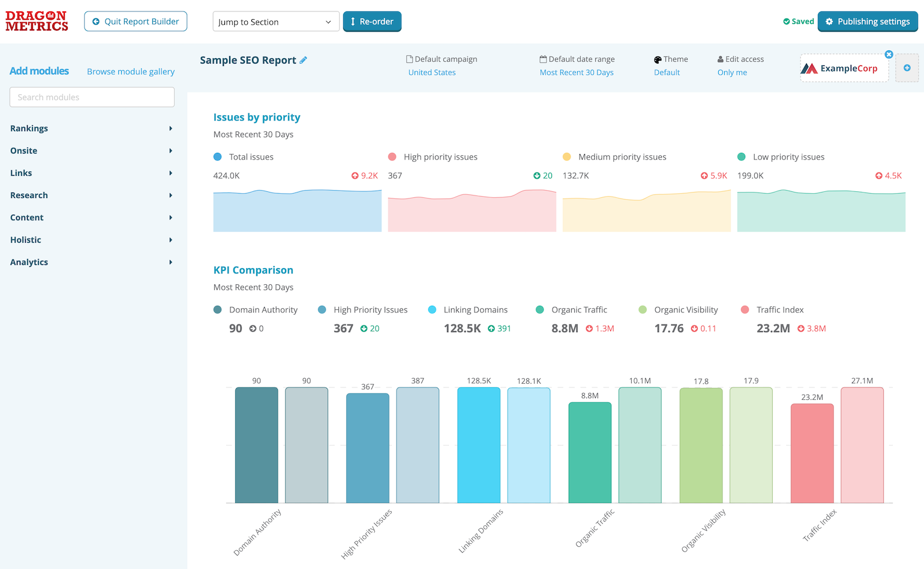Toggle the Total issues series dot
This screenshot has height=569, width=924.
tap(217, 156)
